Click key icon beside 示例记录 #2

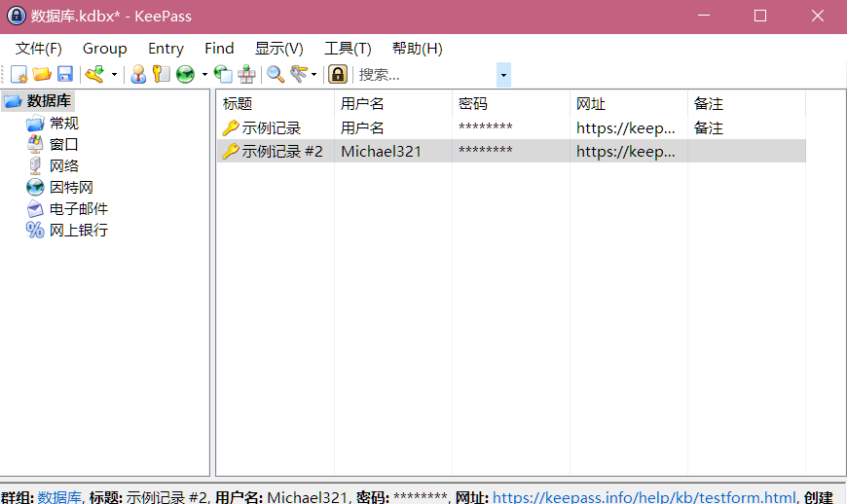(x=231, y=151)
